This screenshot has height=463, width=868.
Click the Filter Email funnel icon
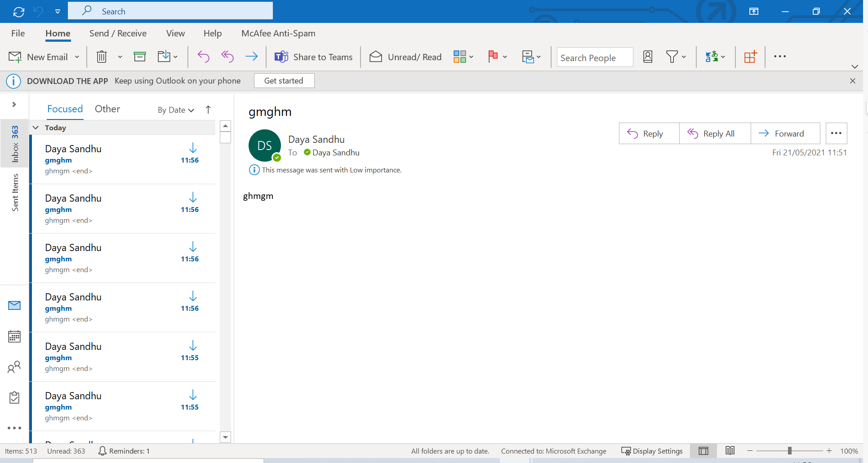click(672, 57)
